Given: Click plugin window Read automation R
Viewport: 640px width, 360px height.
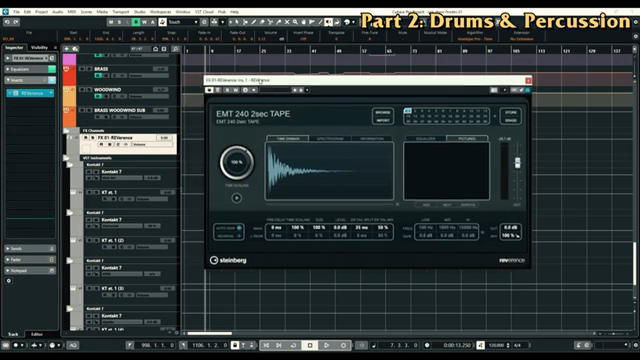Looking at the screenshot, I should 227,90.
